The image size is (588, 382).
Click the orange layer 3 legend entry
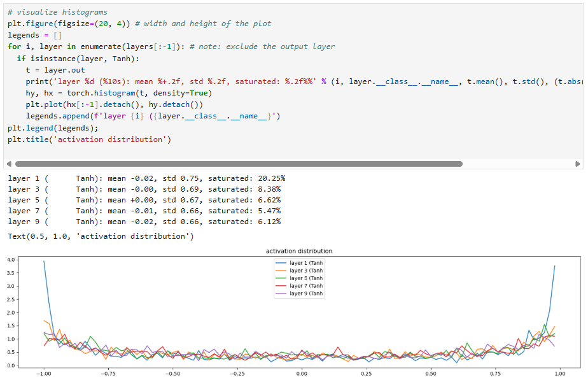305,270
